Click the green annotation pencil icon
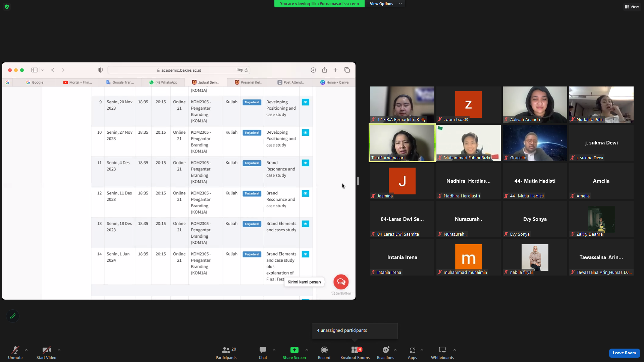644x362 pixels. 13,316
